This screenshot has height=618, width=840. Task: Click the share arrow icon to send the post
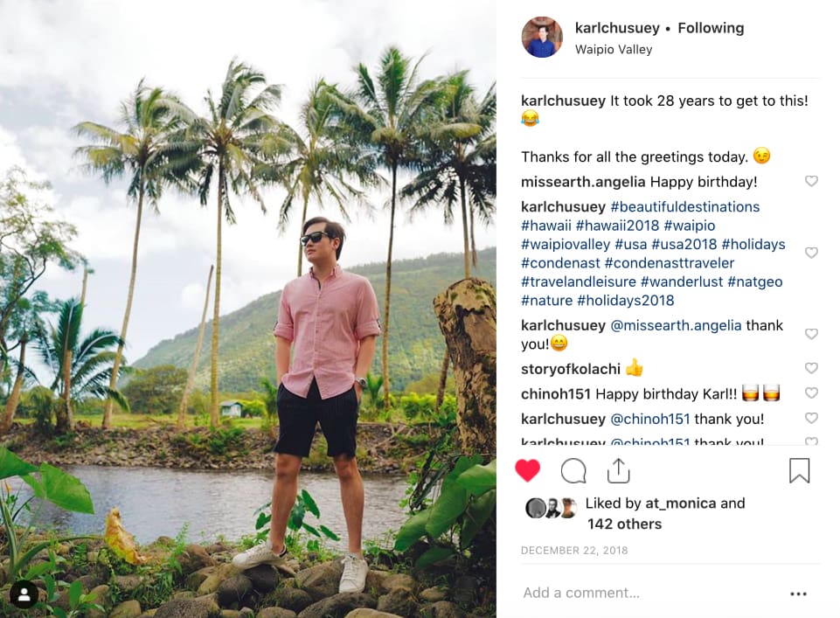click(x=618, y=469)
